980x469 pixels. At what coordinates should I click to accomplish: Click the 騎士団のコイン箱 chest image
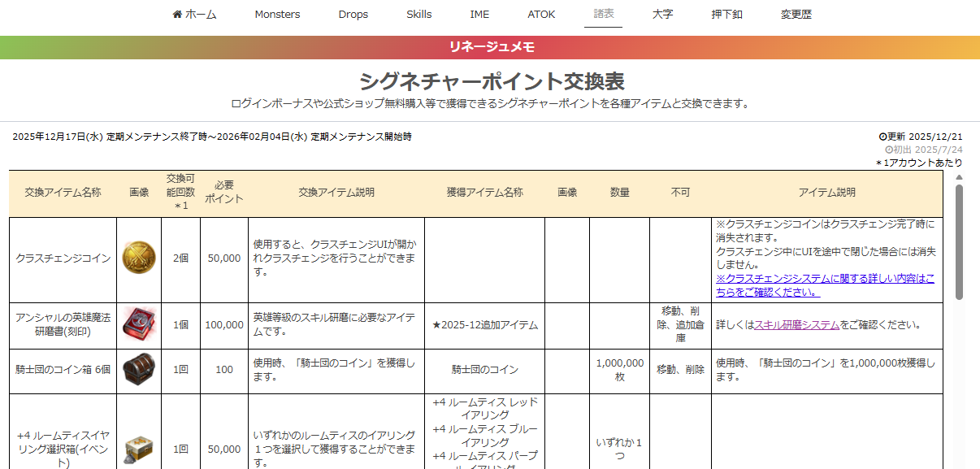point(139,370)
